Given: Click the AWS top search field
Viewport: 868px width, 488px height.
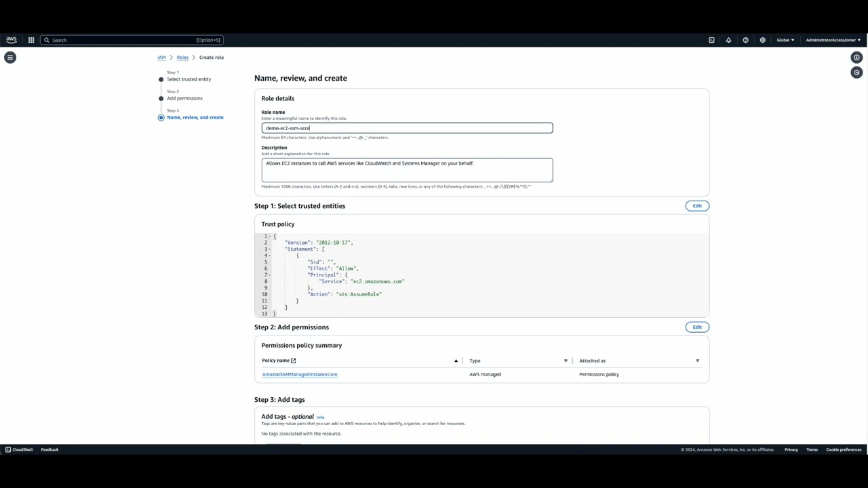Looking at the screenshot, I should 132,40.
